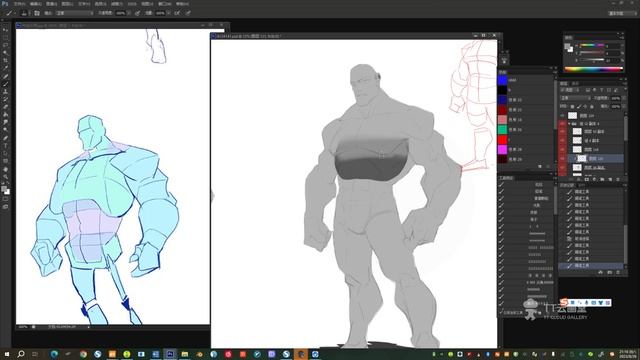Toggle the airbrush mode in options bar
640x360 pixels.
click(x=177, y=13)
